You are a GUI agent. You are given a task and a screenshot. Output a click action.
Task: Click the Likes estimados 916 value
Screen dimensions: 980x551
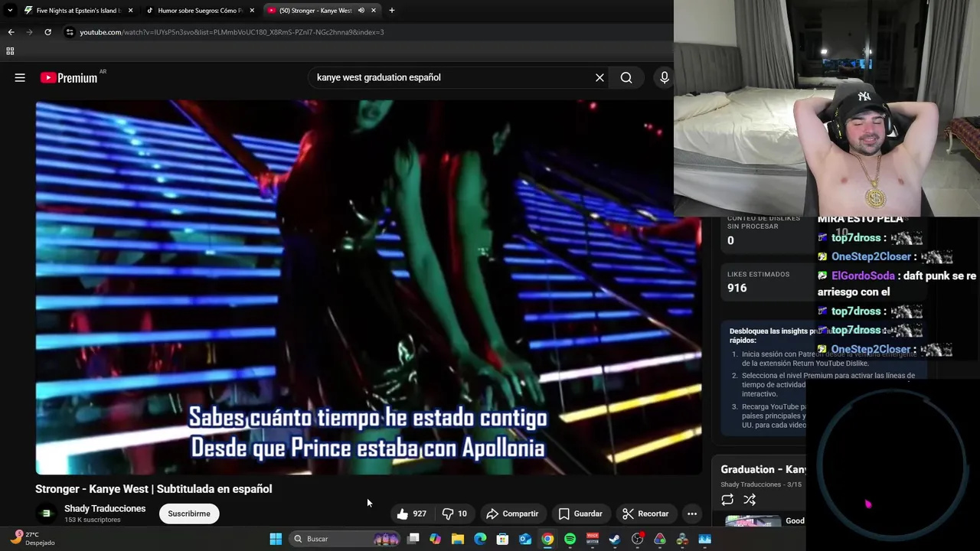tap(737, 288)
